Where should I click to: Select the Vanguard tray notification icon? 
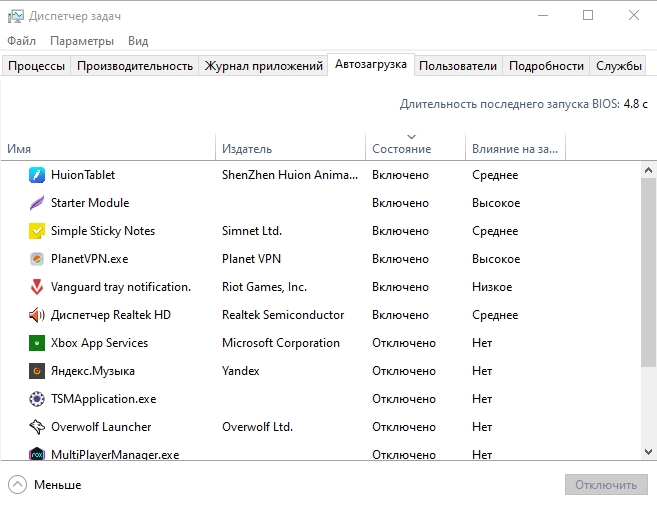click(37, 287)
